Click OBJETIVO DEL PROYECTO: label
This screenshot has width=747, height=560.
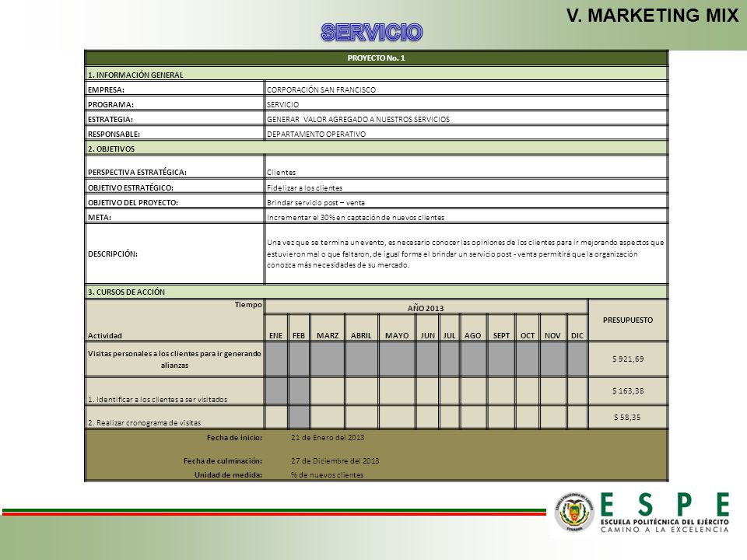click(x=133, y=202)
